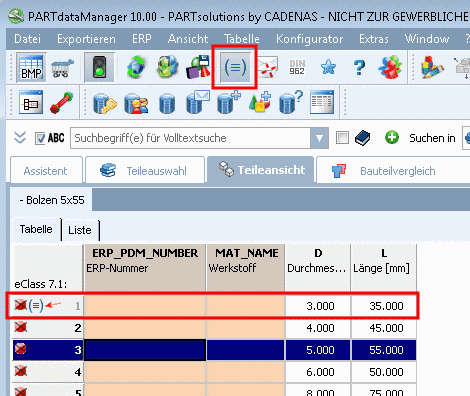
Task: Click the red crossed status icon in row 2
Action: 21,327
